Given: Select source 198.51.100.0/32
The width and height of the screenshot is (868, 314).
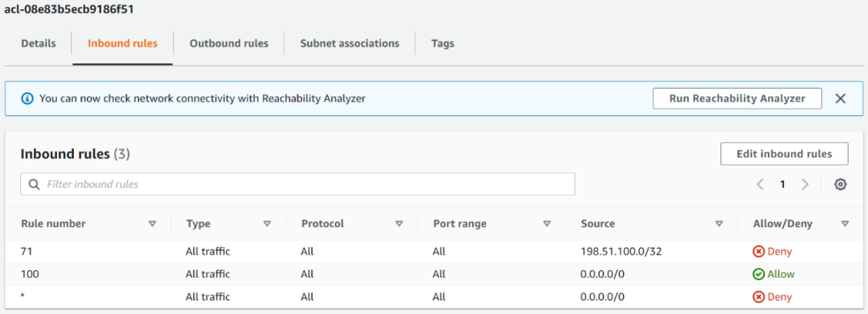Looking at the screenshot, I should click(621, 251).
